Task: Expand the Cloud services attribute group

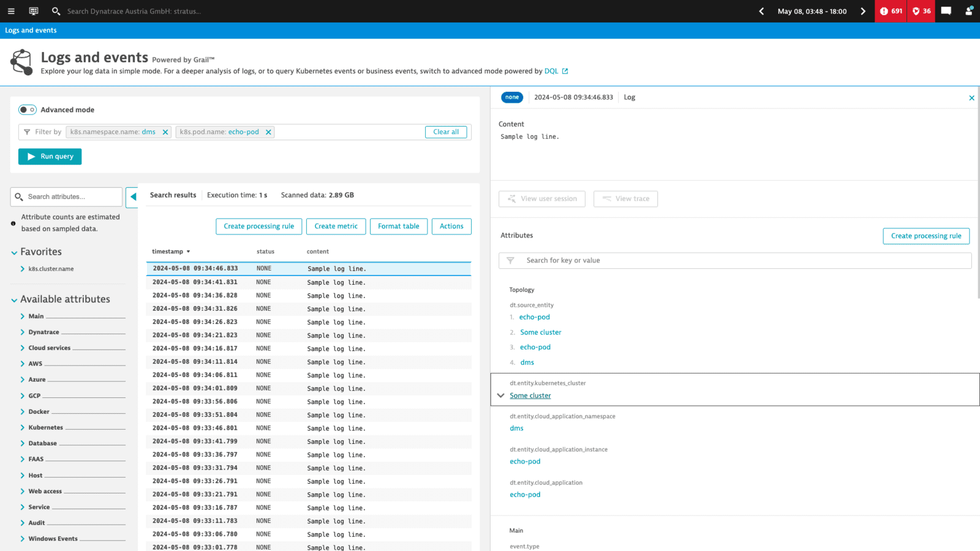Action: pyautogui.click(x=23, y=348)
